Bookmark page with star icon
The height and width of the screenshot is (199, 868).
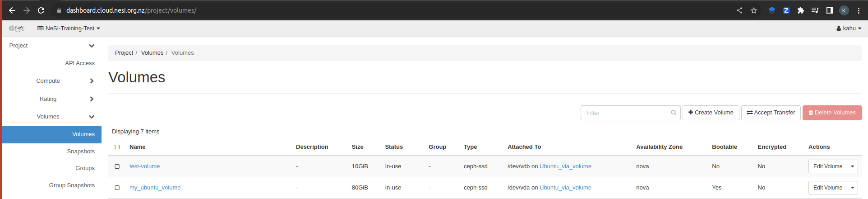754,10
